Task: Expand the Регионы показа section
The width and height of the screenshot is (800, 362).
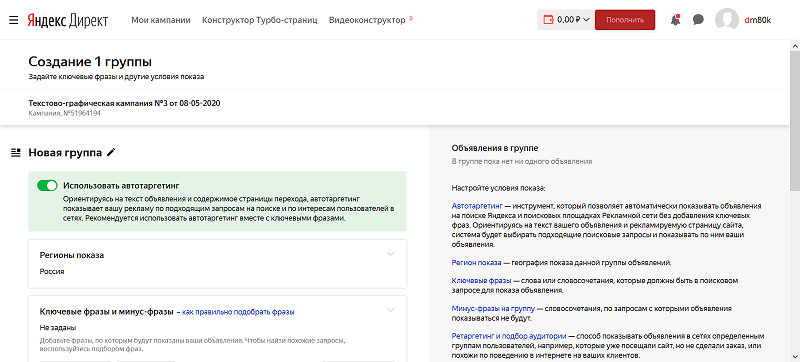Action: (391, 254)
